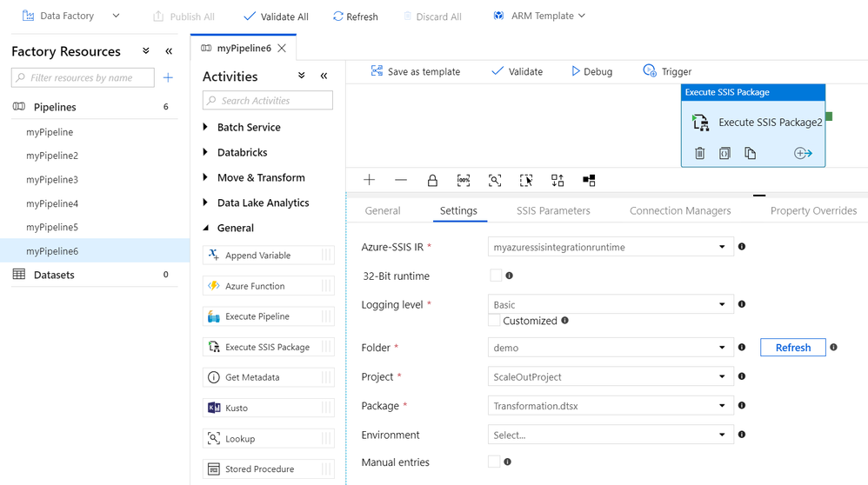The image size is (868, 485).
Task: Open the Folder dropdown showing demo
Action: [x=611, y=348]
